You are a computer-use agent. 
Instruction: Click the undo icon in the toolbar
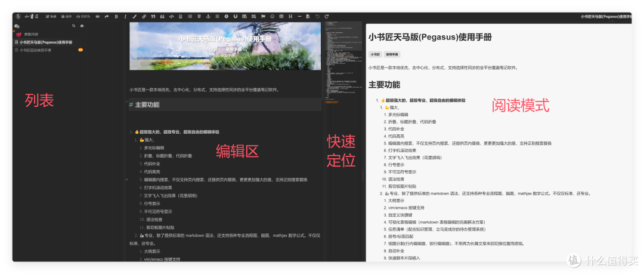317,17
